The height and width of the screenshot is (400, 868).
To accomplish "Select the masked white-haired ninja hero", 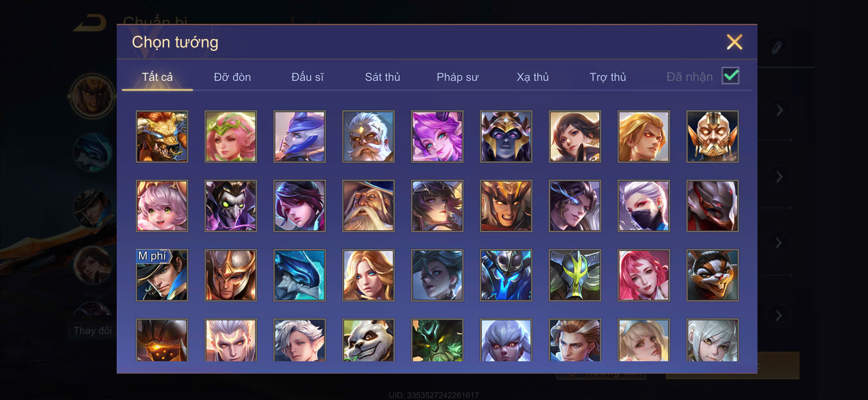I will point(644,206).
